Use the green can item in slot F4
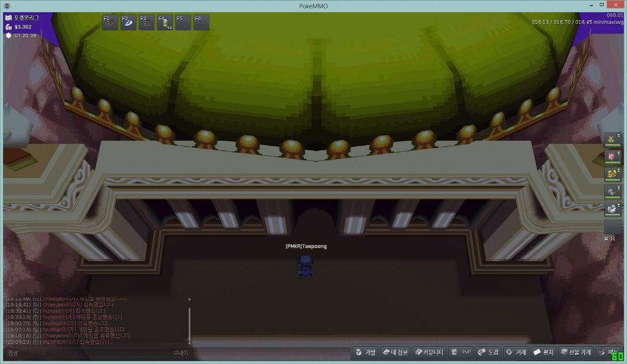 tap(165, 23)
